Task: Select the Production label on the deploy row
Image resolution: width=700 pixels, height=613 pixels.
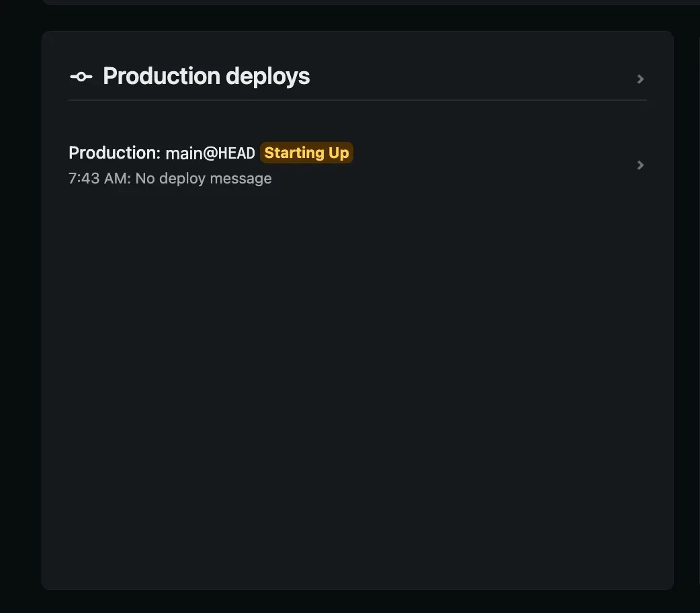Action: [x=114, y=153]
